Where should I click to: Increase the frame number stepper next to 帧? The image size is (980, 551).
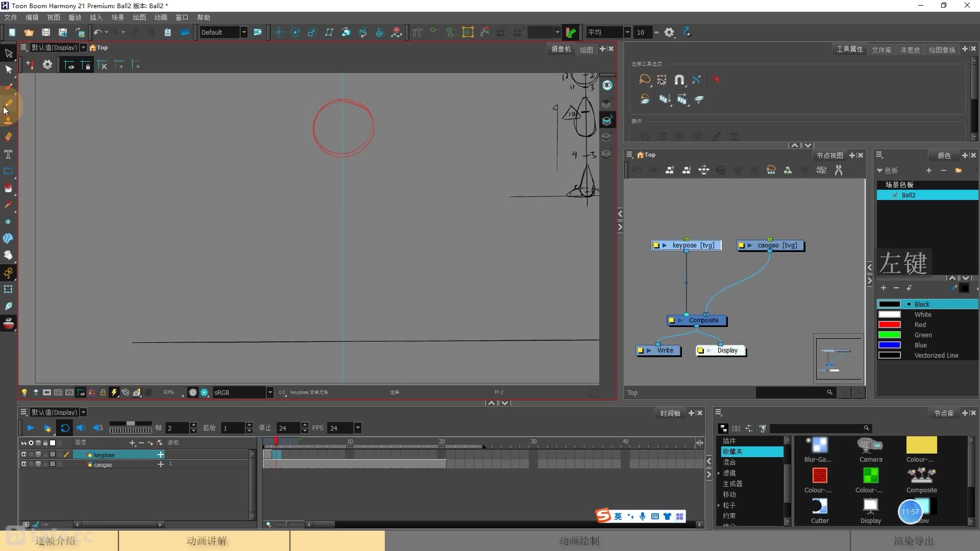(193, 425)
